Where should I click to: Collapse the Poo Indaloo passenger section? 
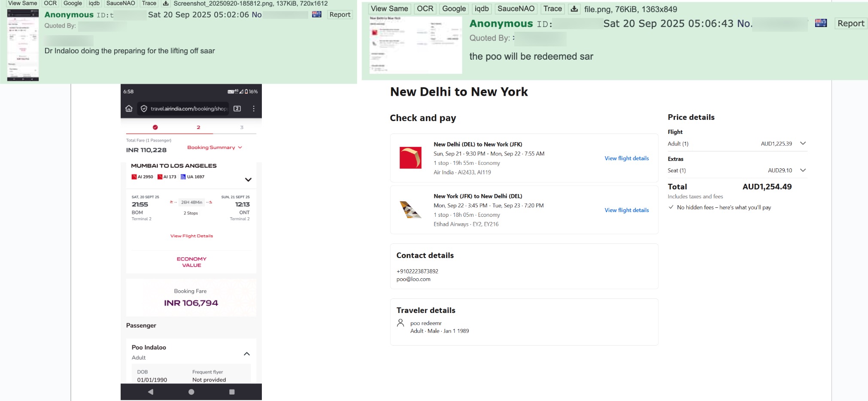pos(247,354)
